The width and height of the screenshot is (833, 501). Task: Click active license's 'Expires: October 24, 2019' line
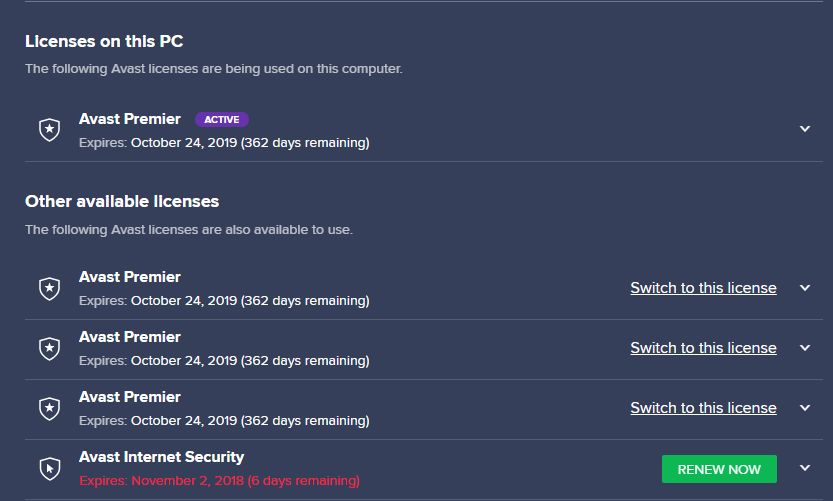(224, 143)
